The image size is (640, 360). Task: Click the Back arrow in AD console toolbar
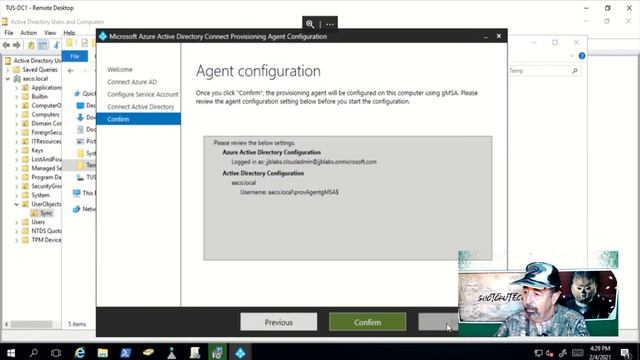[6, 45]
